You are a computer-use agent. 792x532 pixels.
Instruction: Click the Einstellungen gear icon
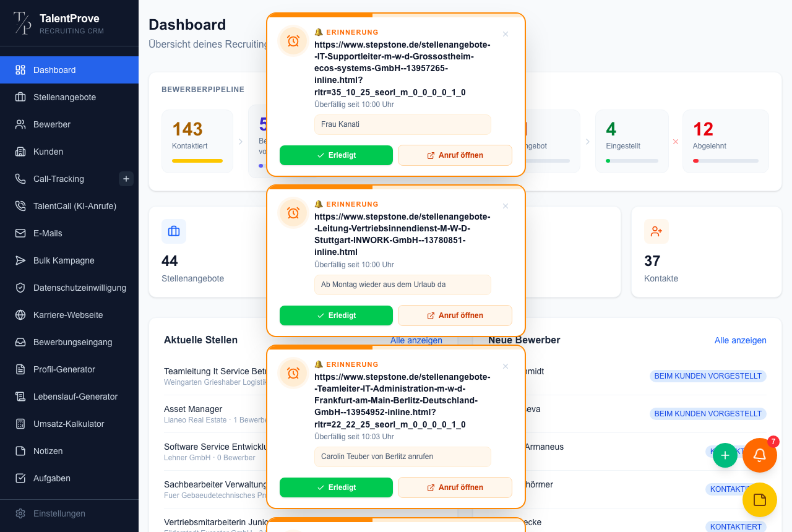20,513
